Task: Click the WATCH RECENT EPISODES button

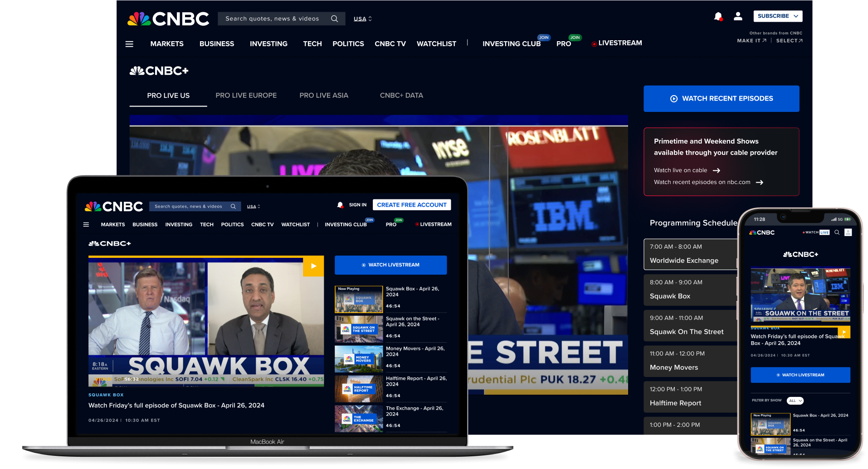Action: pyautogui.click(x=721, y=98)
